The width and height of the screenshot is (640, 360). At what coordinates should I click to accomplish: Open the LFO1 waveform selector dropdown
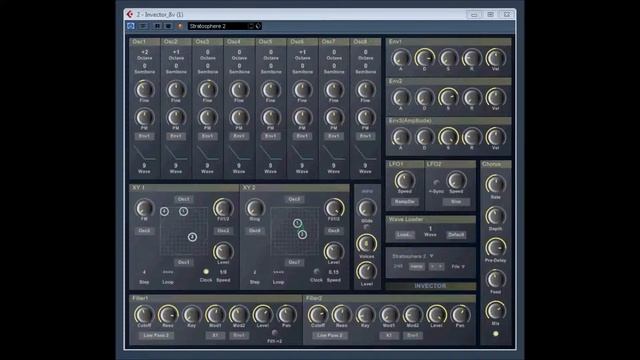click(404, 202)
